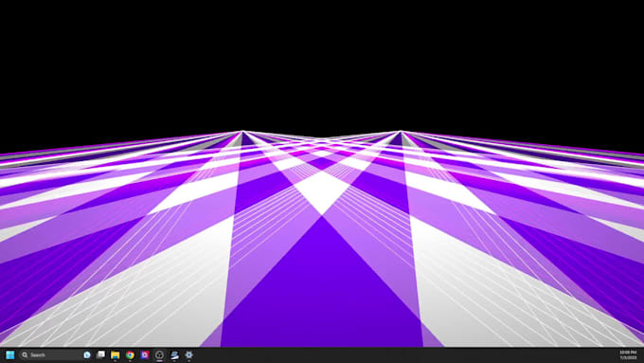Open the purple media player taskbar app

(x=145, y=354)
